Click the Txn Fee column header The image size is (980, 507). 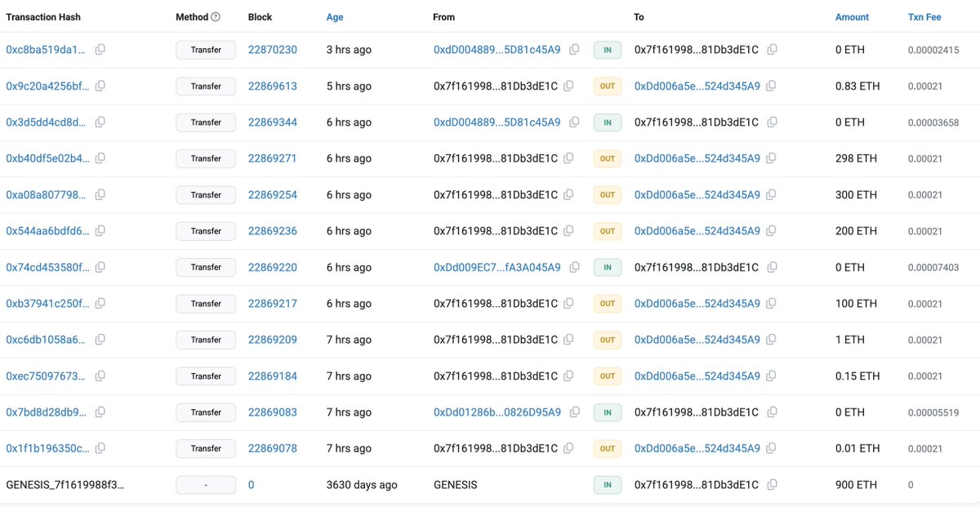tap(924, 17)
